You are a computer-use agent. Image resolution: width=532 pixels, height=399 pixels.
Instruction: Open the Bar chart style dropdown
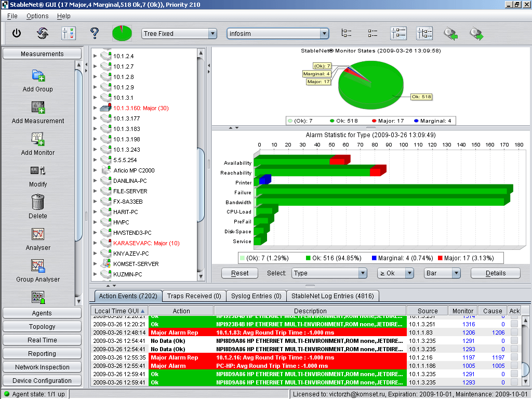click(x=442, y=273)
